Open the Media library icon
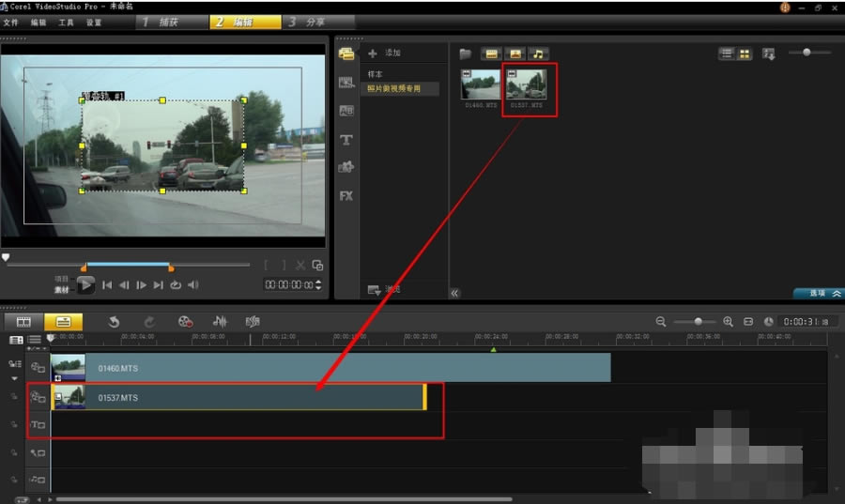This screenshot has width=845, height=504. 346,53
